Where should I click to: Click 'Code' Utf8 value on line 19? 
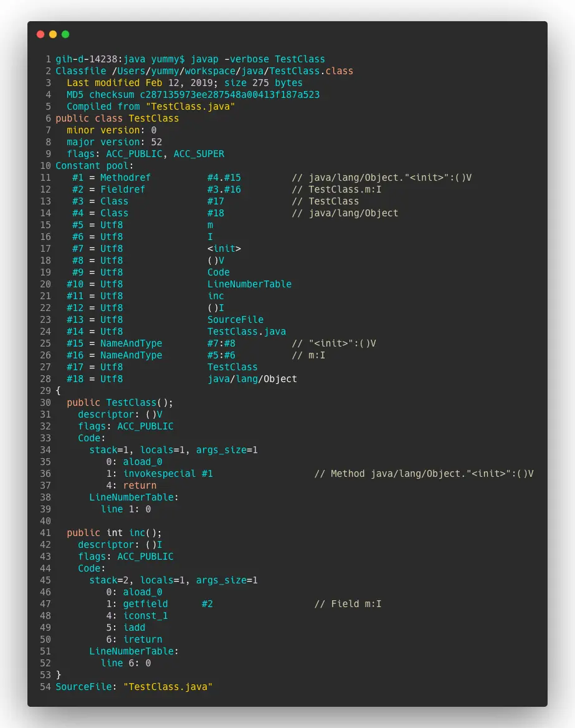(x=219, y=272)
